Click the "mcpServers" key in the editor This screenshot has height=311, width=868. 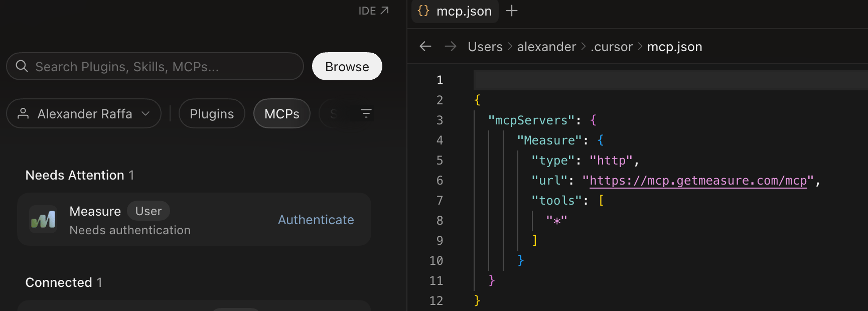pyautogui.click(x=531, y=120)
